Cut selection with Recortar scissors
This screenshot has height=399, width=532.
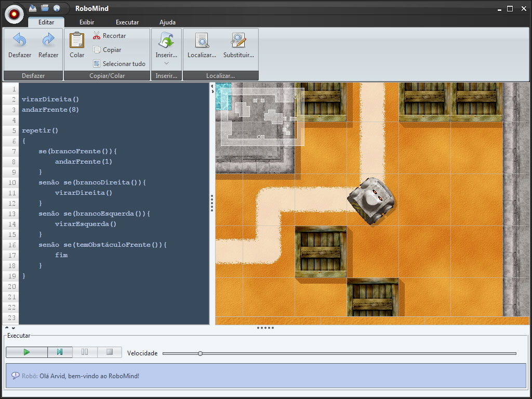(97, 36)
